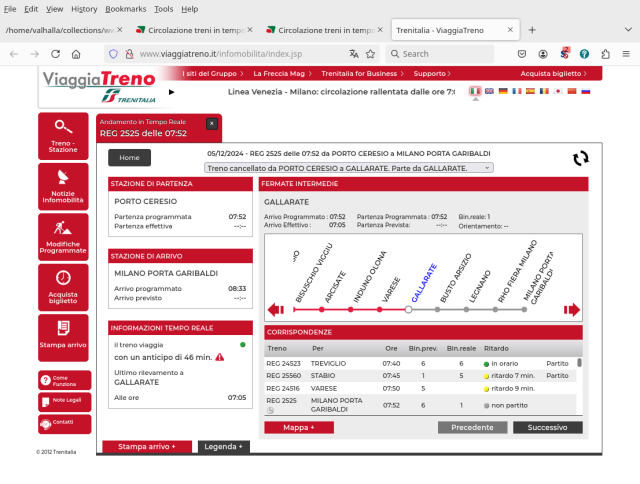
Task: Open the Acquista biglietto clock icon
Action: (x=63, y=287)
